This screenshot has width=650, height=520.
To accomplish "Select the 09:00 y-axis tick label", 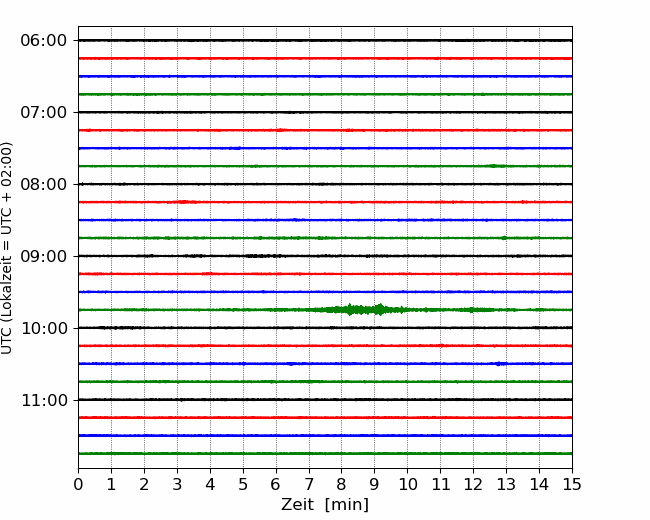I will pyautogui.click(x=44, y=256).
